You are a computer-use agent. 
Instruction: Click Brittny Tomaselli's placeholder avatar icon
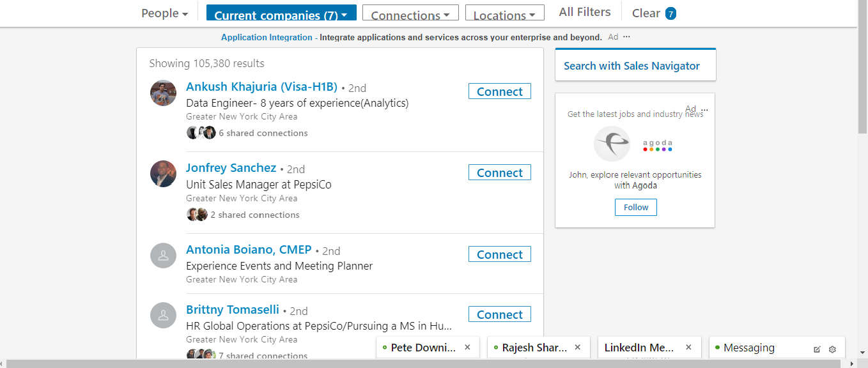163,315
